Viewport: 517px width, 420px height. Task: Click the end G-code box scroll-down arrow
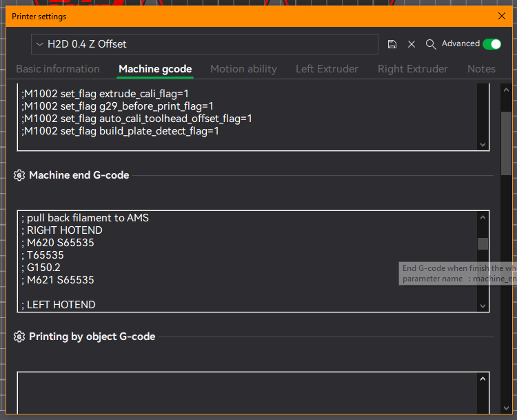(x=483, y=306)
